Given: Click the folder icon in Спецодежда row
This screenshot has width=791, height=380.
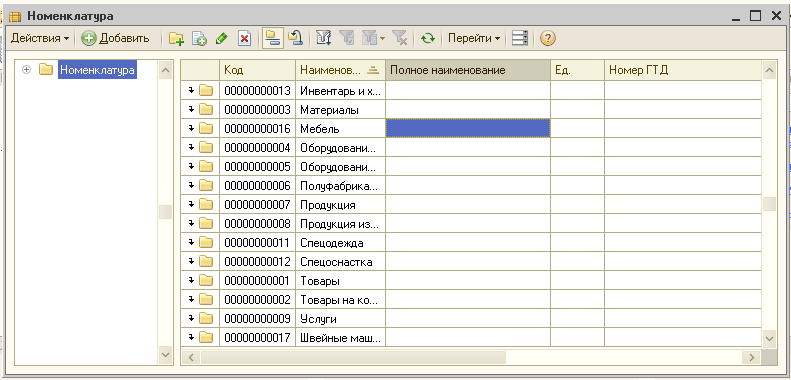Looking at the screenshot, I should (x=206, y=242).
